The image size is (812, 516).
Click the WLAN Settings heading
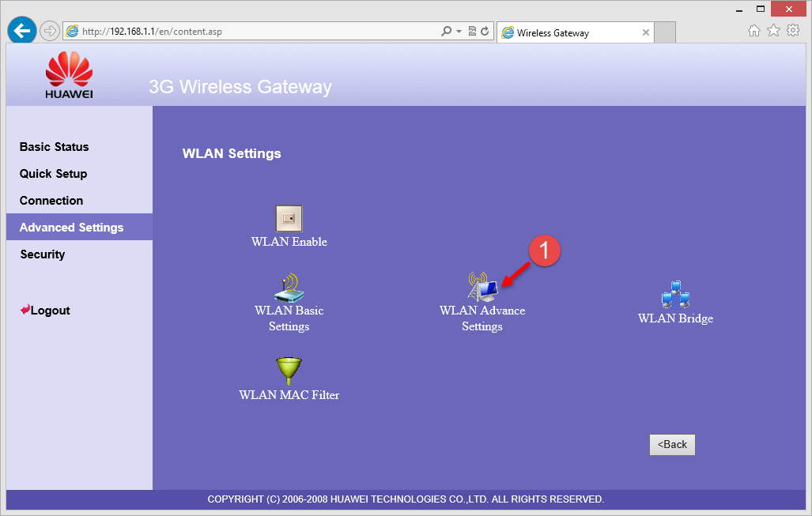point(232,154)
